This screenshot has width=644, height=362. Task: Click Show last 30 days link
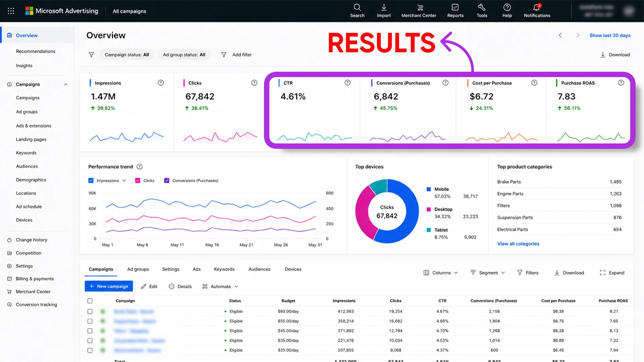(610, 35)
